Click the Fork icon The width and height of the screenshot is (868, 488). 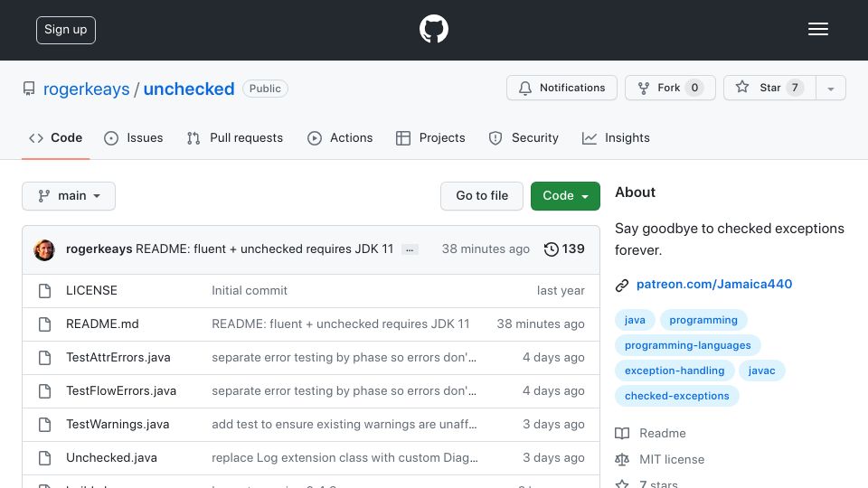coord(643,88)
